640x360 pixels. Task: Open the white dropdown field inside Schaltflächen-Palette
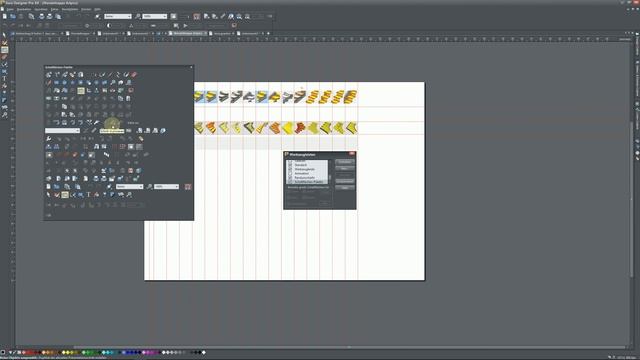point(62,131)
